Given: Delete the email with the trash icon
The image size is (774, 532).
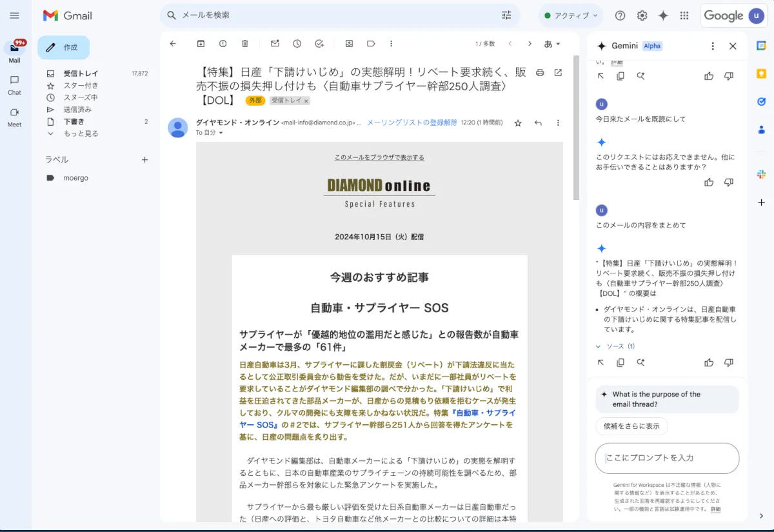Looking at the screenshot, I should 244,44.
